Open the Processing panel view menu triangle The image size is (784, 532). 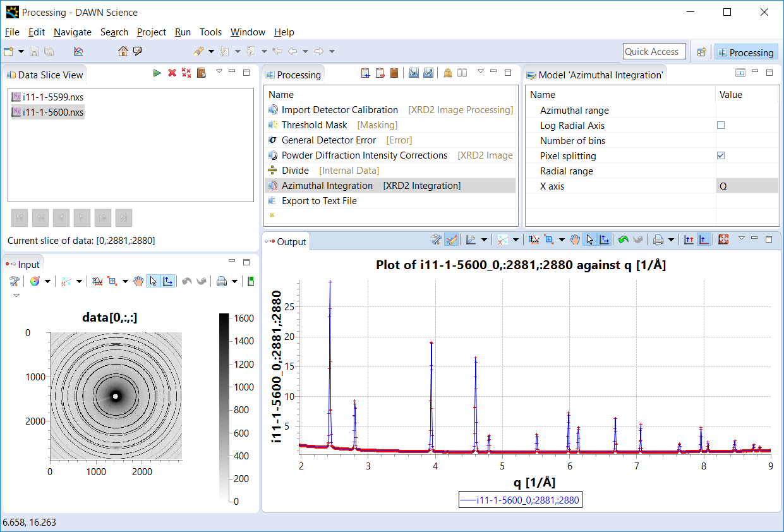coord(480,72)
